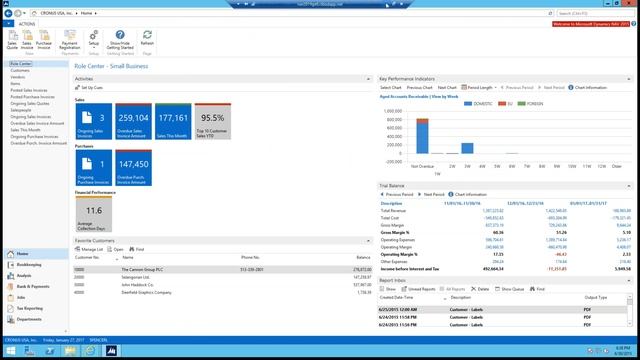Select the ACTIONS ribbon tab
Screen dimensions: 640x360
[x=27, y=24]
